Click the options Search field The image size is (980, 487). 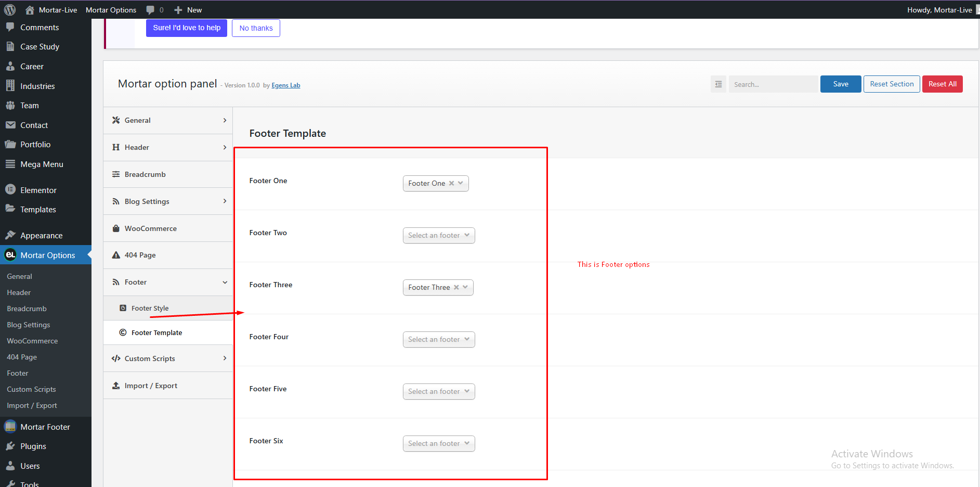click(x=773, y=84)
